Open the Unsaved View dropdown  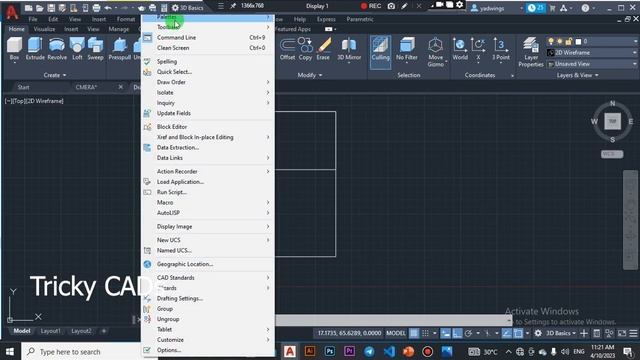592,64
